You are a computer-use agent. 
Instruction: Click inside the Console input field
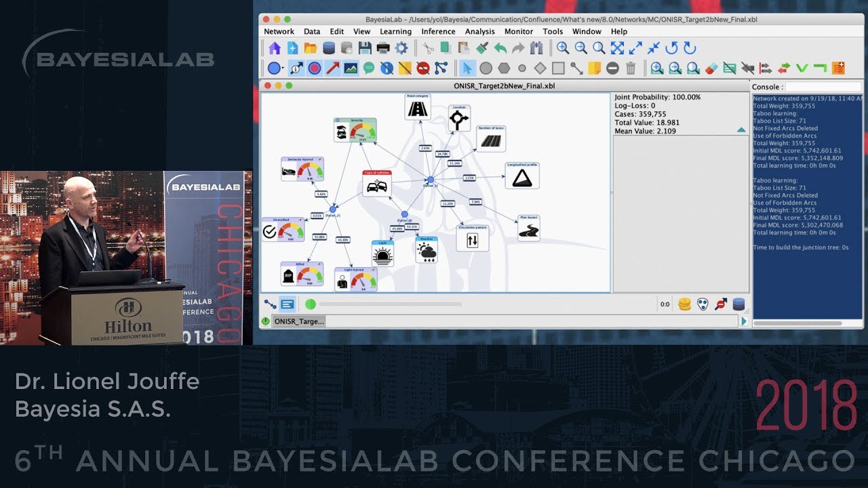pos(823,87)
